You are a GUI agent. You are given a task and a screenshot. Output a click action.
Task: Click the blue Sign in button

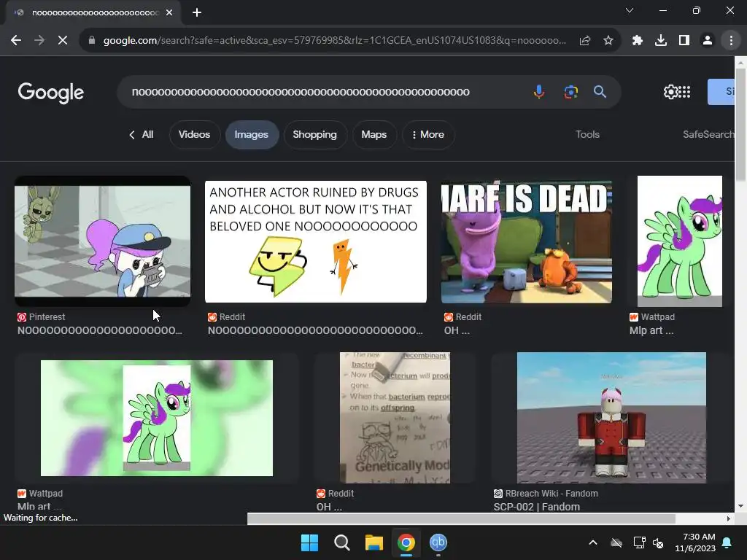pos(721,91)
